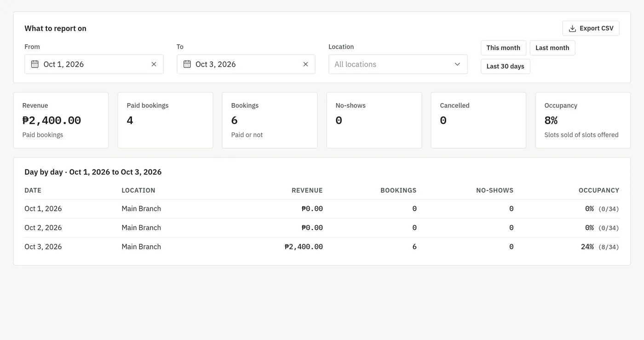644x340 pixels.
Task: Click the 24% (8/34) occupancy value
Action: pos(600,247)
